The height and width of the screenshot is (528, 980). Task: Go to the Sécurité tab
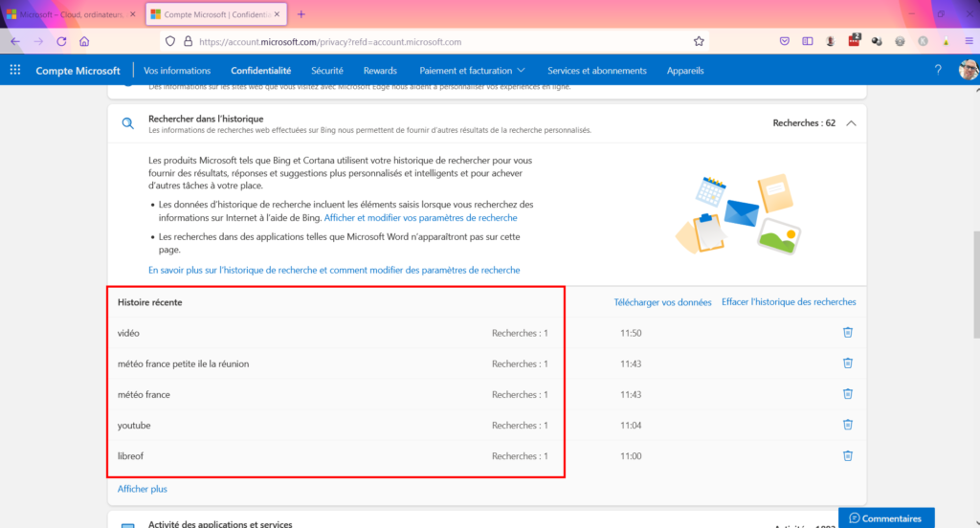coord(327,71)
